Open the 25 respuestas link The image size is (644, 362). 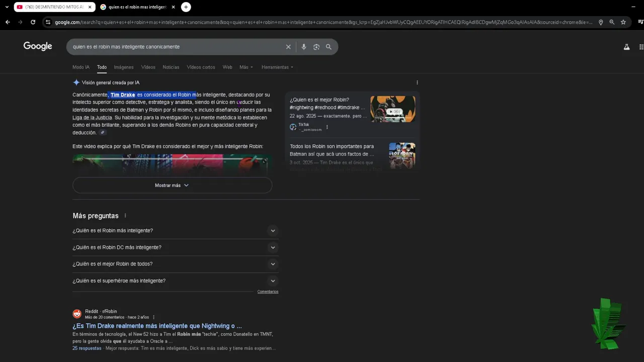point(87,348)
